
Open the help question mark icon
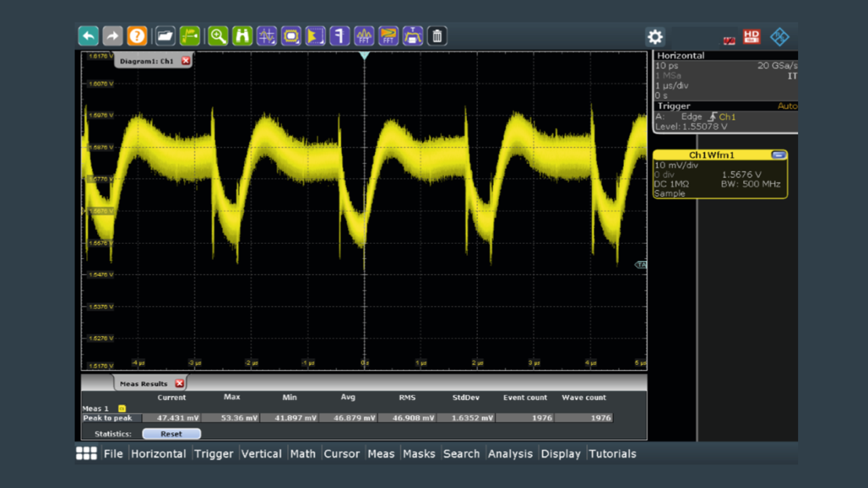[137, 36]
